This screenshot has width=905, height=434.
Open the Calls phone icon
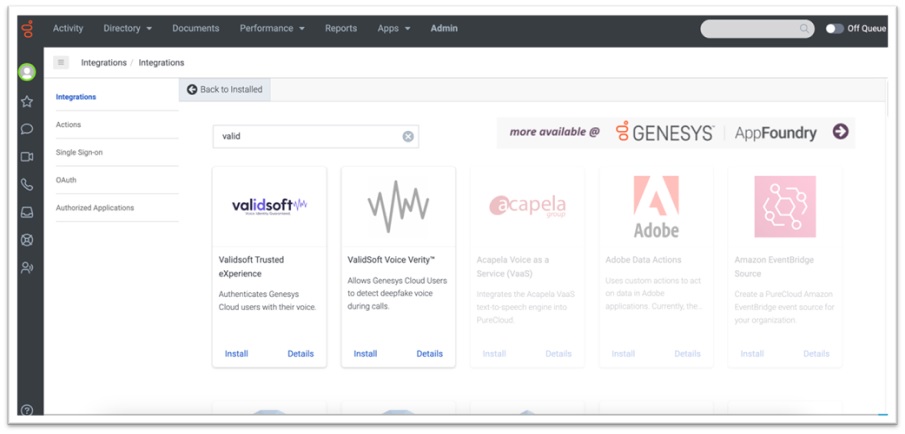point(27,185)
